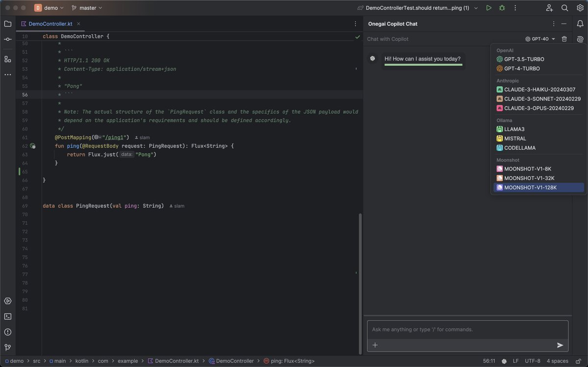Open the GPT-4O model selector dropdown
Viewport: 588px width, 367px height.
click(x=540, y=39)
